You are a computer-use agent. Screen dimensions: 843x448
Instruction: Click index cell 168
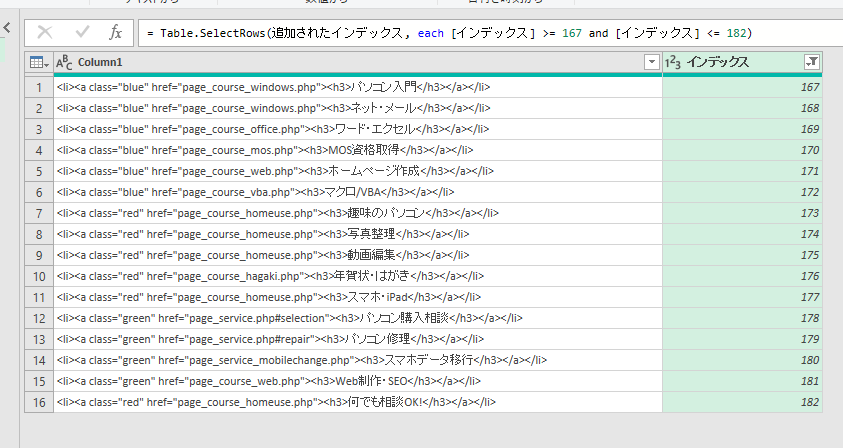(x=742, y=108)
